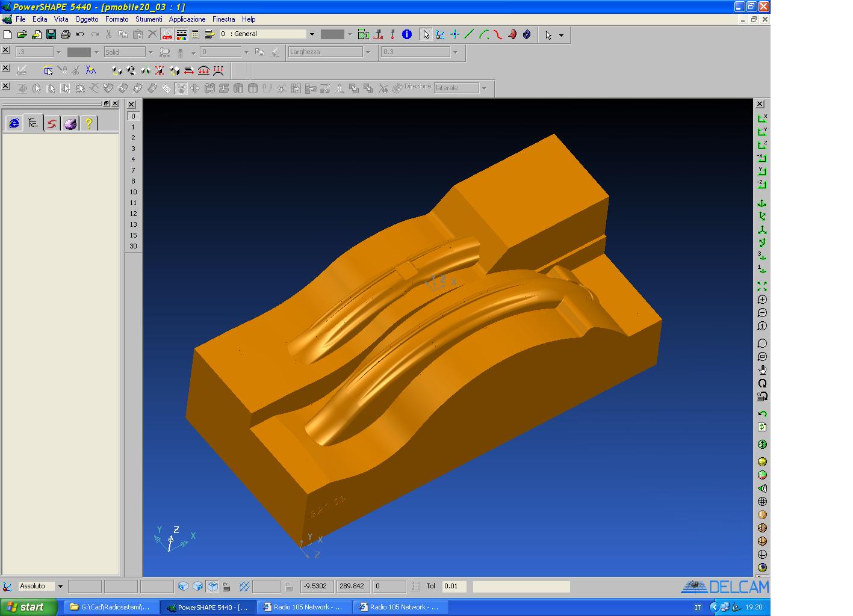Toggle the padlock icon in status bar
This screenshot has width=853, height=616.
(226, 587)
